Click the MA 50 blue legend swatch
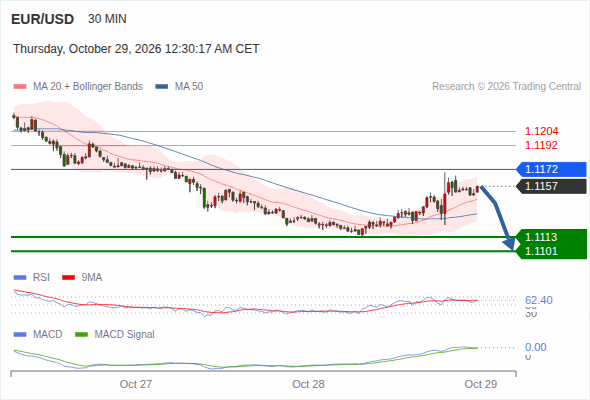This screenshot has height=400, width=590. [x=162, y=87]
